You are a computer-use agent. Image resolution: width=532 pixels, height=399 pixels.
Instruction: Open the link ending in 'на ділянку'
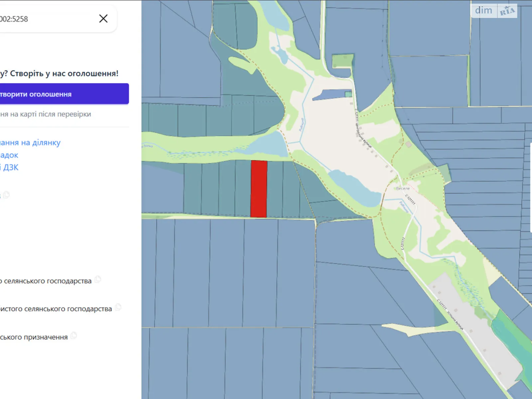(30, 143)
